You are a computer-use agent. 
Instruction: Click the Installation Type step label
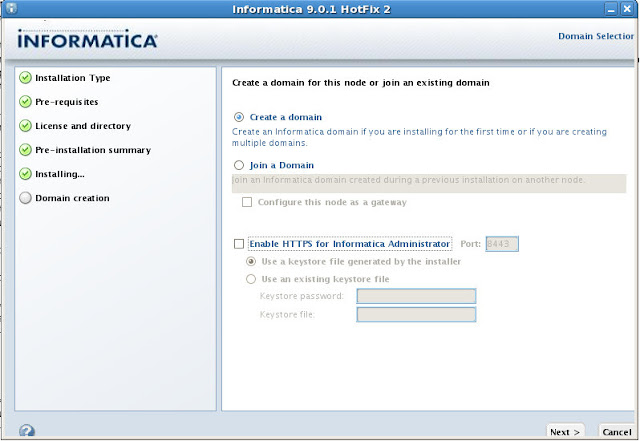pos(73,78)
